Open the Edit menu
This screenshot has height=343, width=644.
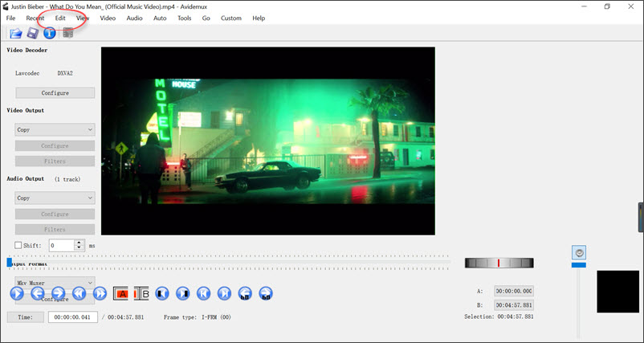[x=60, y=18]
